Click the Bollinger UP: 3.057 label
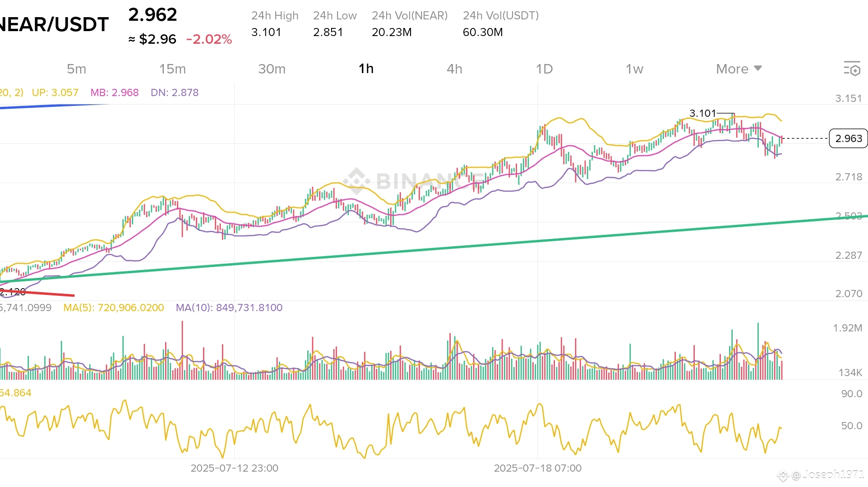Viewport: 868px width, 487px height. pos(55,92)
